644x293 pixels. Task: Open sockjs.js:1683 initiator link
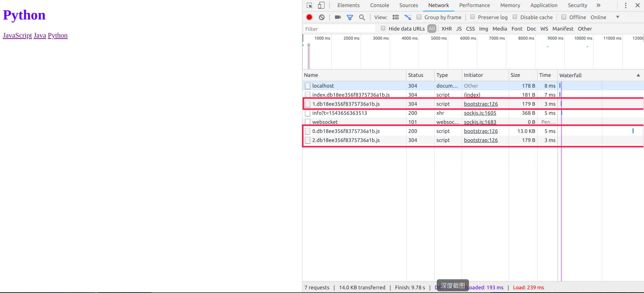tap(480, 122)
